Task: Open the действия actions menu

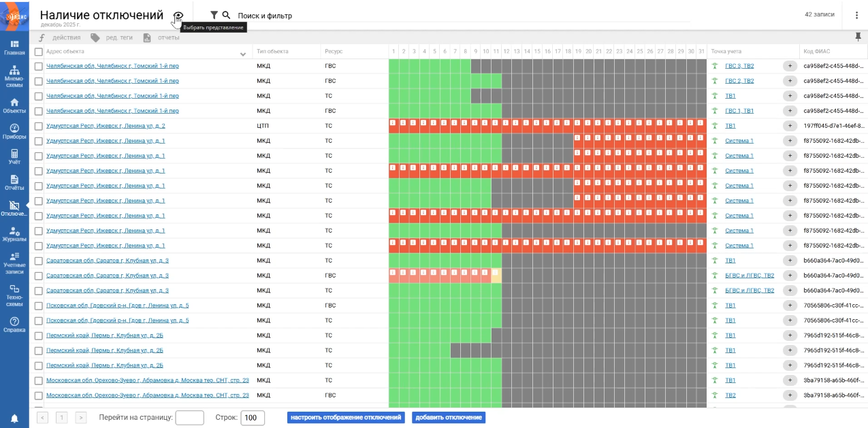Action: (60, 37)
